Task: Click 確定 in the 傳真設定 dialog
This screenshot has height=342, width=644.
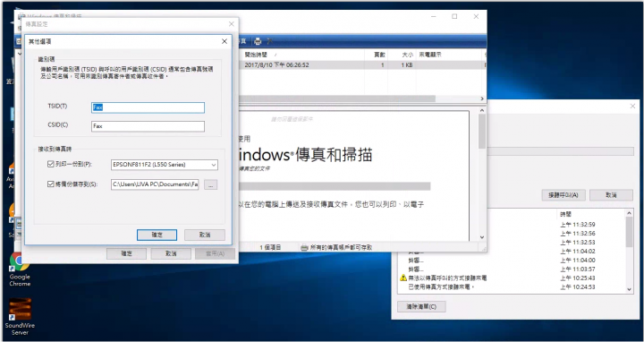Action: (126, 253)
